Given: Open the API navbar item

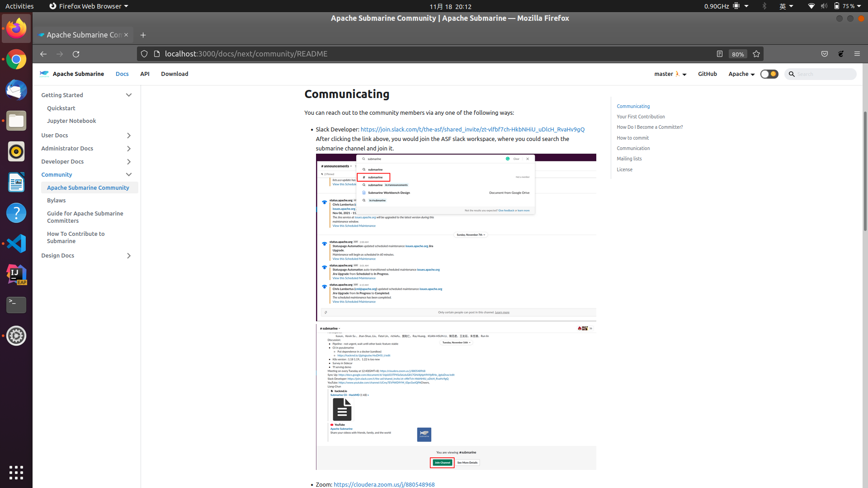Looking at the screenshot, I should [x=145, y=74].
